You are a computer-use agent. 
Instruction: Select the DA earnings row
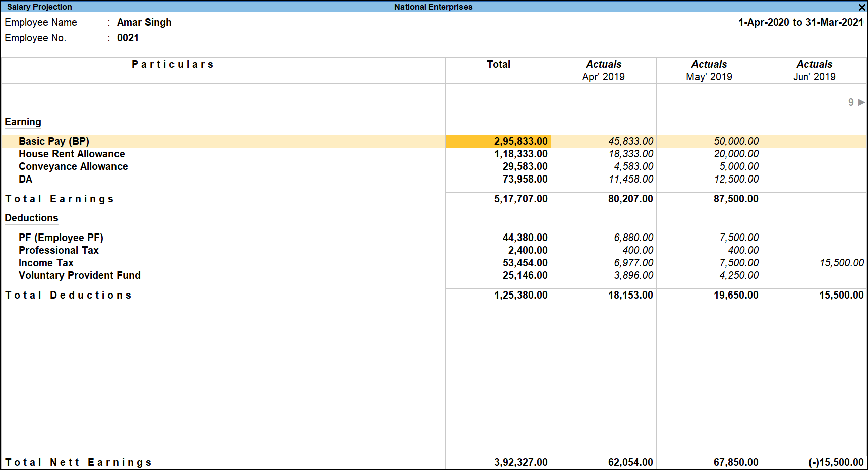point(25,179)
